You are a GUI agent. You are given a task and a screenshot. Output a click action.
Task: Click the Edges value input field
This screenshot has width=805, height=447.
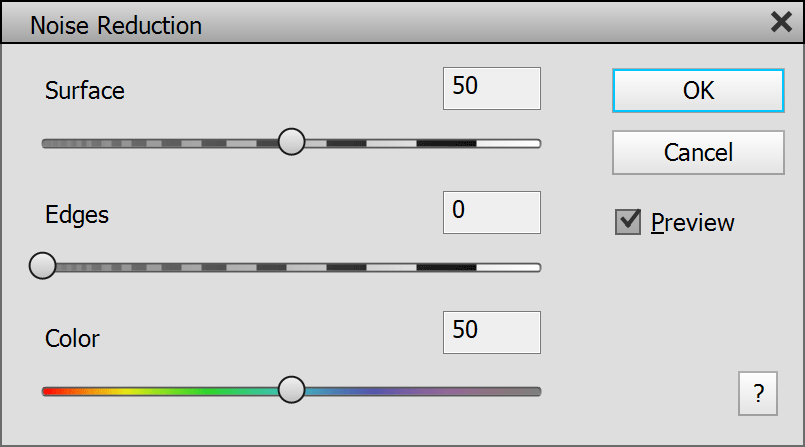pyautogui.click(x=491, y=212)
